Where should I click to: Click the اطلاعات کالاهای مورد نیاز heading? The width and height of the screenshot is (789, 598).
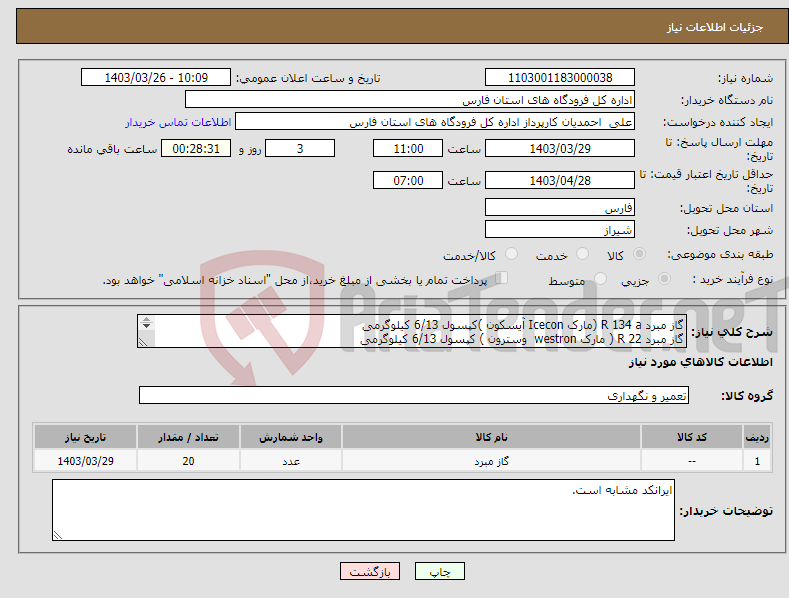[x=700, y=362]
